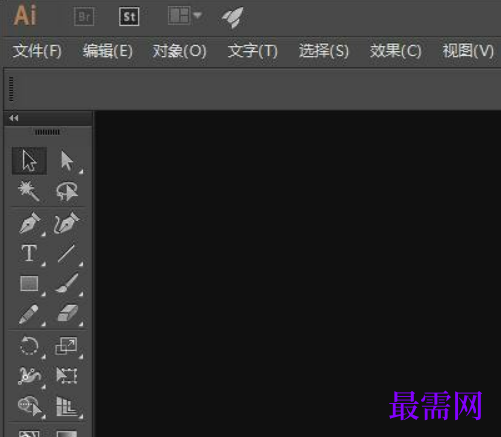Open the 视图(V) menu
The width and height of the screenshot is (501, 437).
(468, 51)
